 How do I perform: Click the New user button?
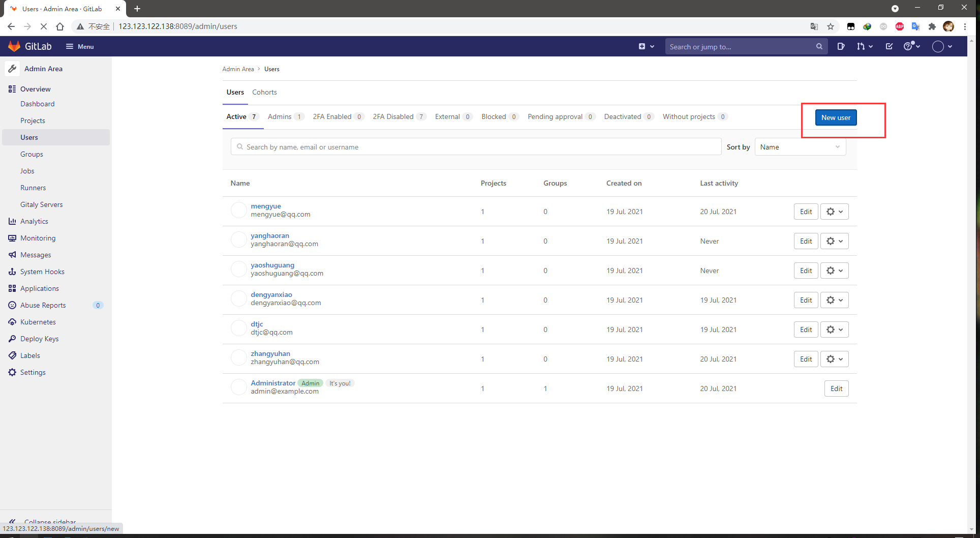[x=836, y=117]
